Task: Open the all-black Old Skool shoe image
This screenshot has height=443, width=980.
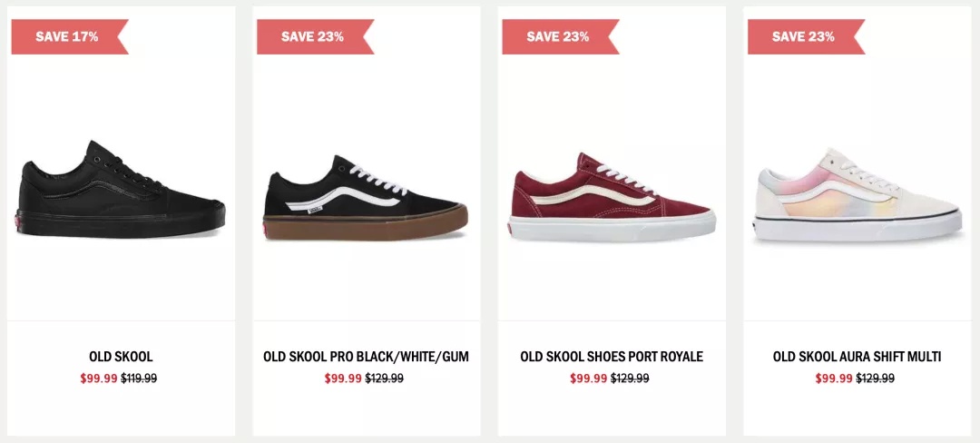Action: coord(122,189)
